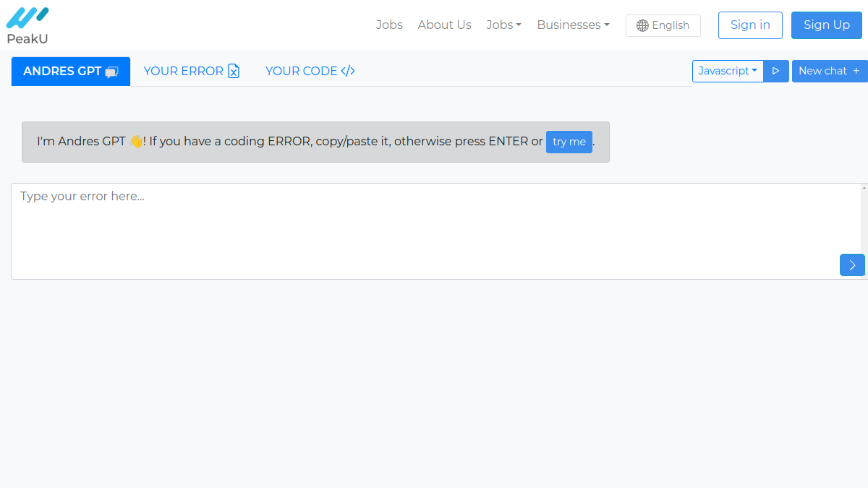This screenshot has width=868, height=488.
Task: Run code with the play icon button
Action: pyautogui.click(x=776, y=71)
